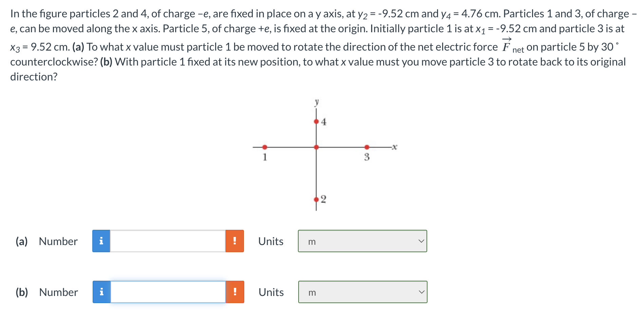Image resolution: width=644 pixels, height=315 pixels.
Task: Click the orange exclamation icon for part (a)
Action: (235, 241)
